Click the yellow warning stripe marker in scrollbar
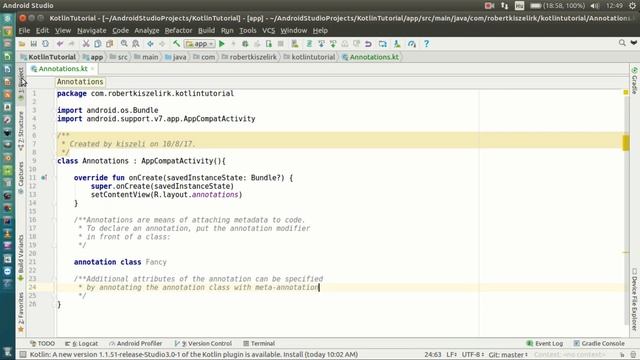 [x=626, y=142]
